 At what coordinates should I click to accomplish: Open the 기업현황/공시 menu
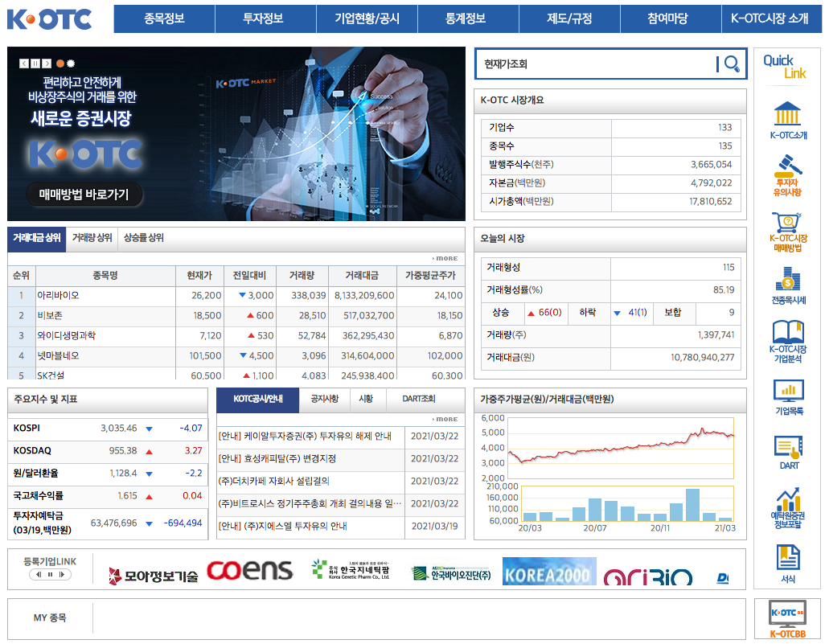tap(367, 19)
